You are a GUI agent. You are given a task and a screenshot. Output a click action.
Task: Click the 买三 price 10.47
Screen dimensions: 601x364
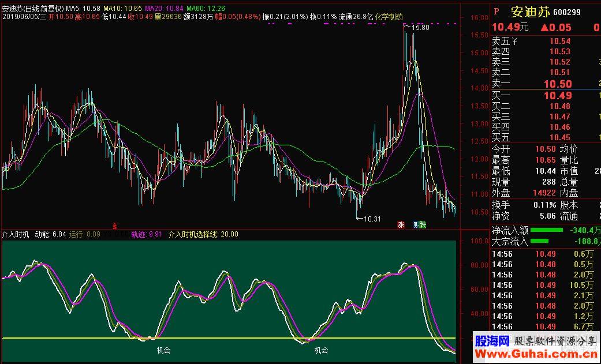pyautogui.click(x=560, y=117)
